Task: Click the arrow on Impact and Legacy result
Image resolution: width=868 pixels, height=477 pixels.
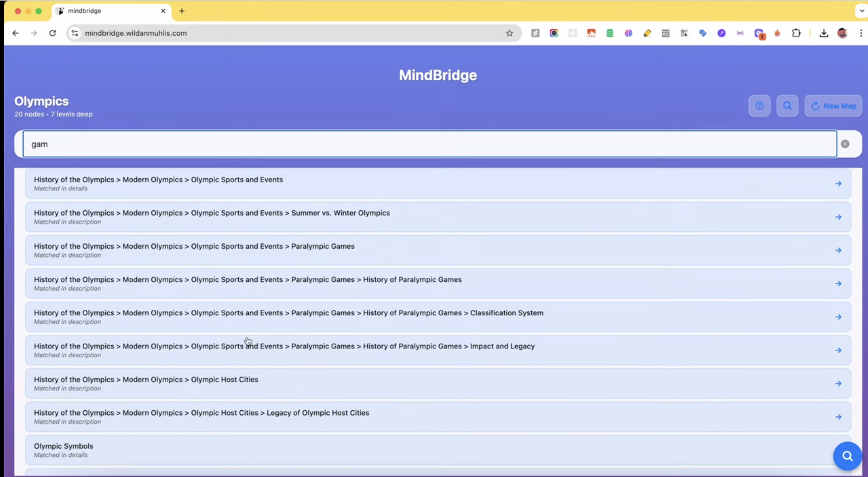Action: point(838,350)
